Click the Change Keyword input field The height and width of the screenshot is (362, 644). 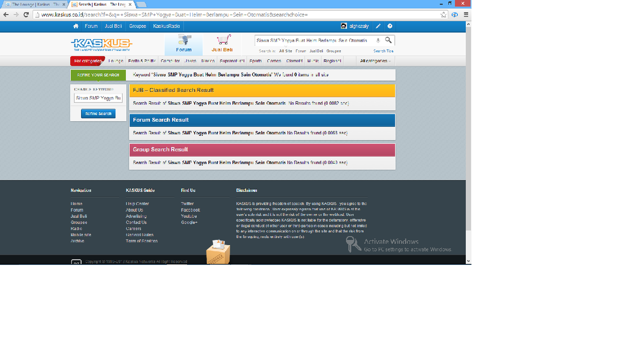click(x=98, y=98)
